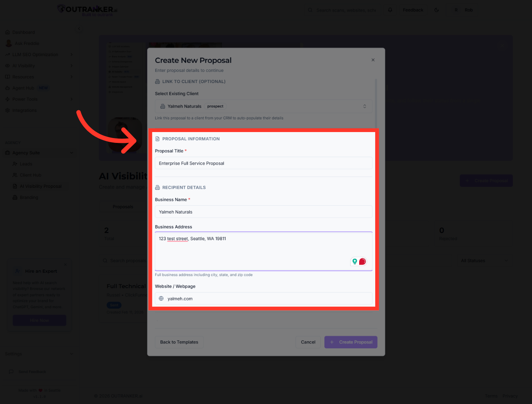Click the globe icon in Website field

pyautogui.click(x=161, y=299)
